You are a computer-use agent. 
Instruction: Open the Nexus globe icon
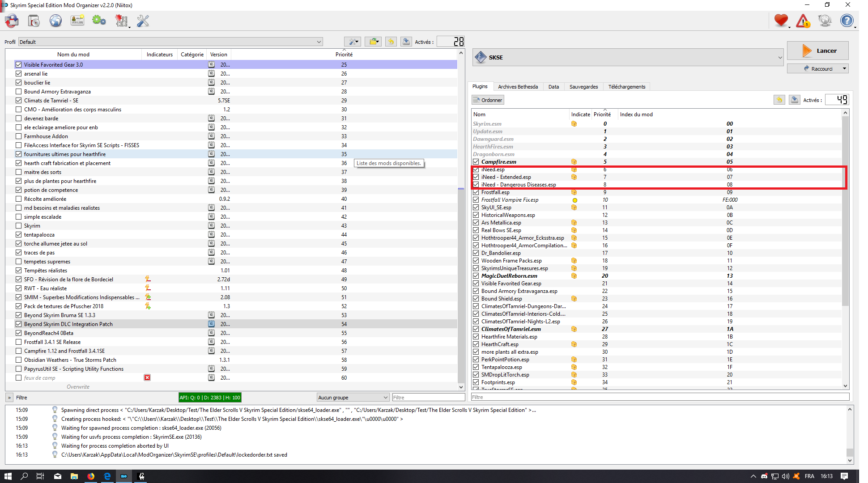pyautogui.click(x=55, y=21)
